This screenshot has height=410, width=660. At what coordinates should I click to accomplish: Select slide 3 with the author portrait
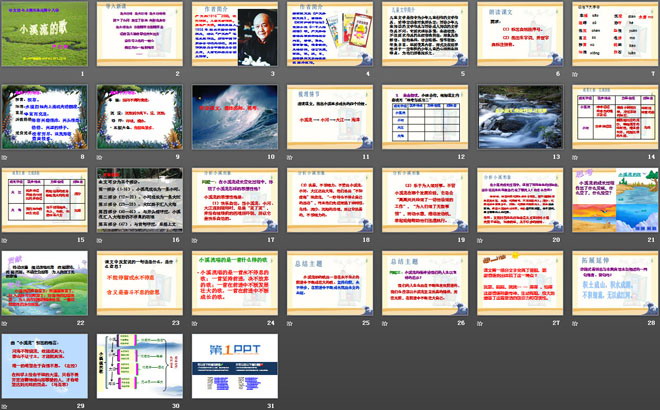pos(235,34)
